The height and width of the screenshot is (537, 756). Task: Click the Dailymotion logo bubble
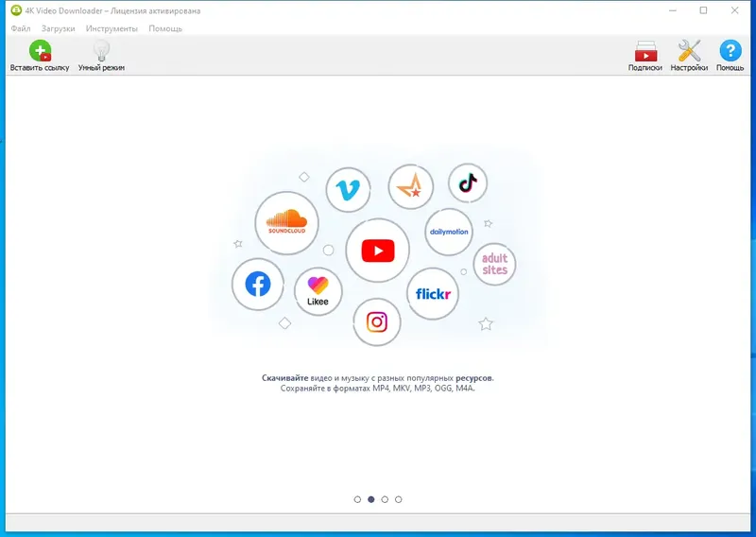[449, 232]
